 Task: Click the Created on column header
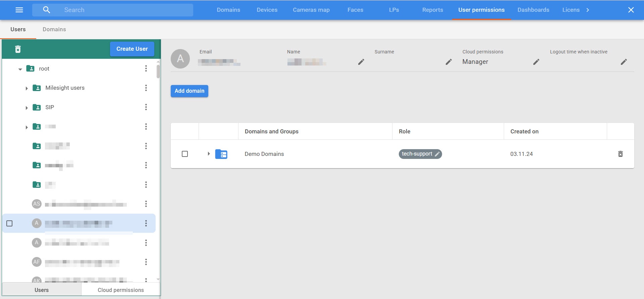525,131
